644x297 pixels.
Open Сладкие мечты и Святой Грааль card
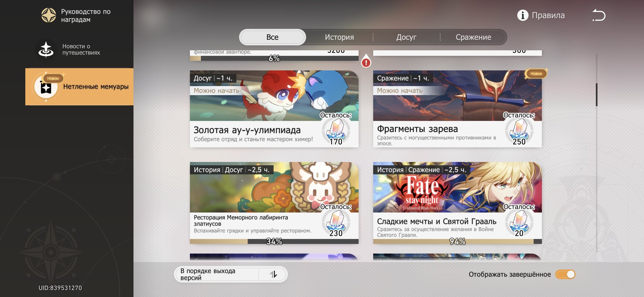(457, 203)
